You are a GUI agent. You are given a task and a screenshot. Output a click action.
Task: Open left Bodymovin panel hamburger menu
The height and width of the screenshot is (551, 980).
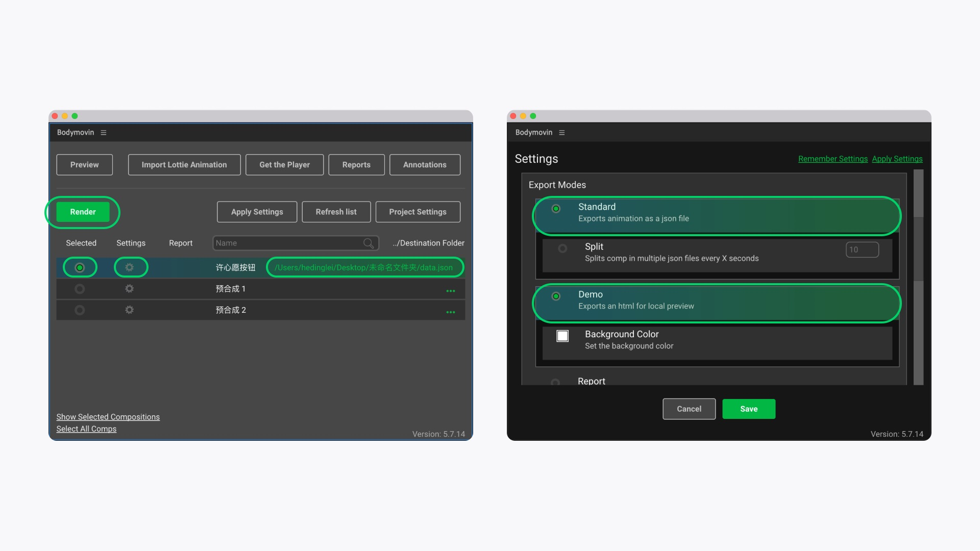(104, 133)
